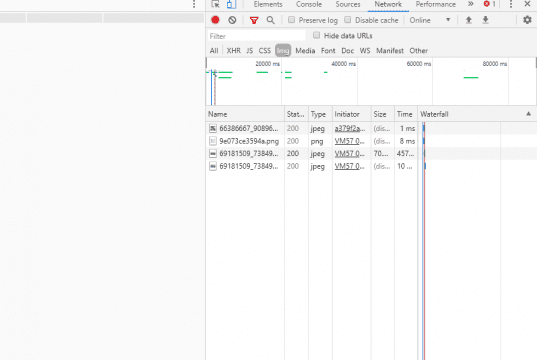
Task: Open DevTools three-dot customize menu
Action: pyautogui.click(x=511, y=4)
